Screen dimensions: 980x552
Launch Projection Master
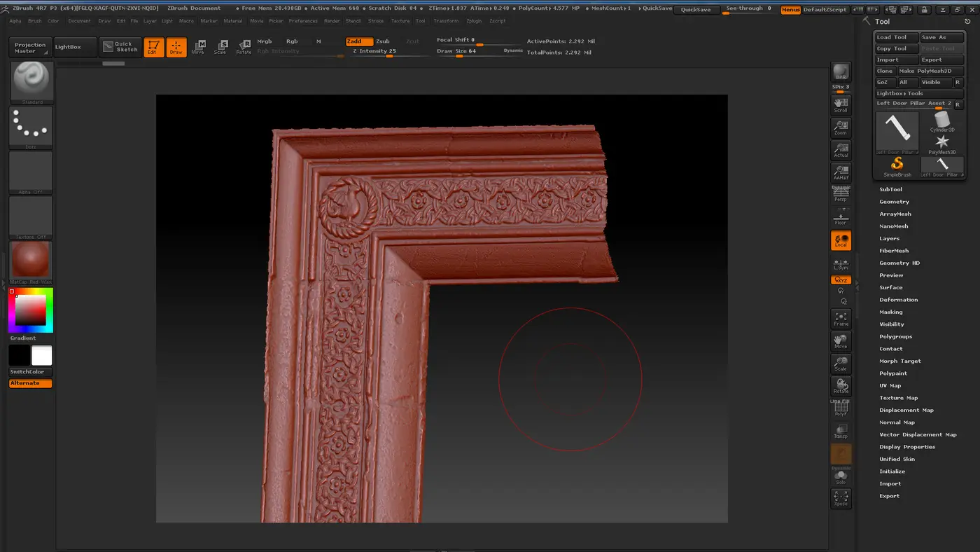click(x=30, y=48)
